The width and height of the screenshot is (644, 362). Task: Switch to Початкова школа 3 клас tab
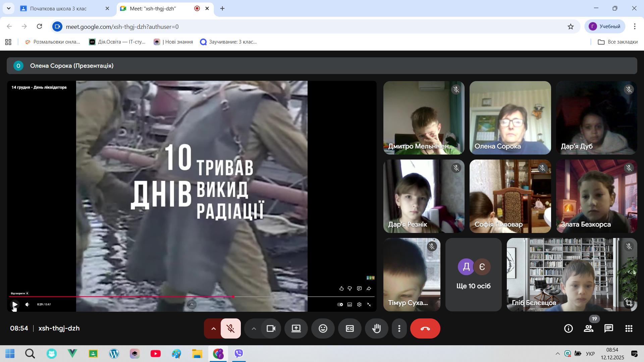59,9
